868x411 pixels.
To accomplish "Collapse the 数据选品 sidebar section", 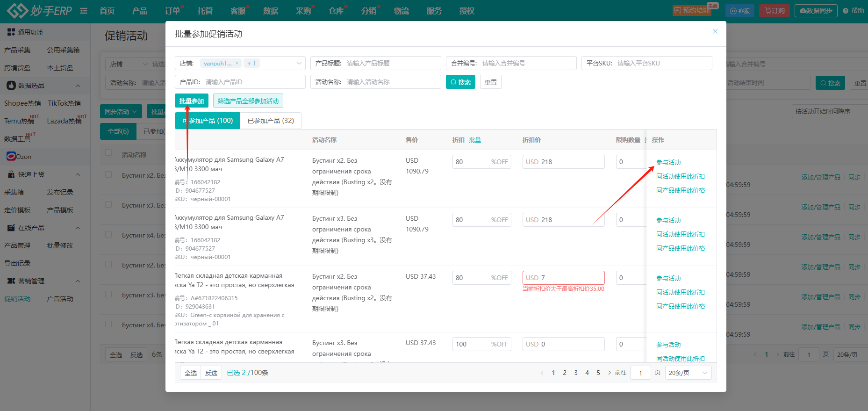I will (x=78, y=86).
